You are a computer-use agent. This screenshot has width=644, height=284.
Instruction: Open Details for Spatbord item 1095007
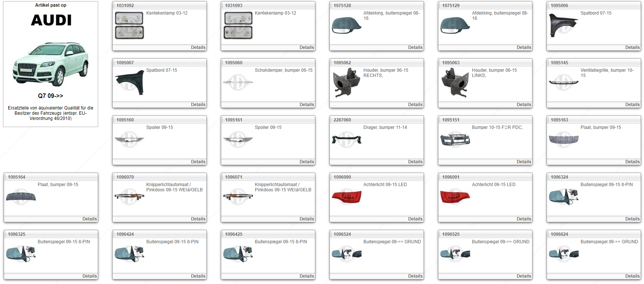pos(198,105)
